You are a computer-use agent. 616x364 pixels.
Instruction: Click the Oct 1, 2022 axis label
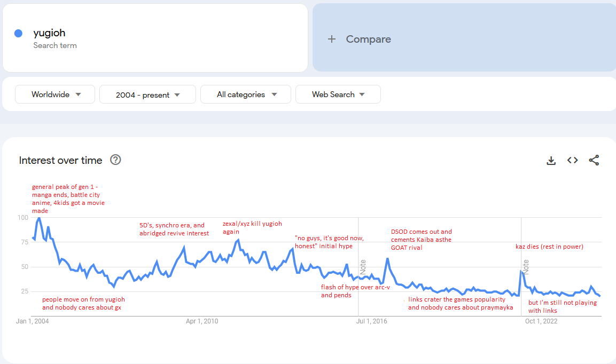(x=541, y=321)
